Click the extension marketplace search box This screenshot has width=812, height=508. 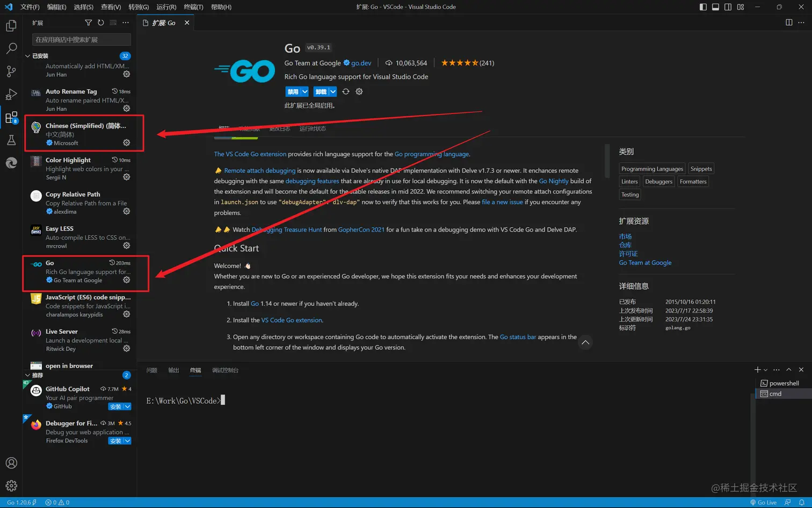pyautogui.click(x=82, y=39)
